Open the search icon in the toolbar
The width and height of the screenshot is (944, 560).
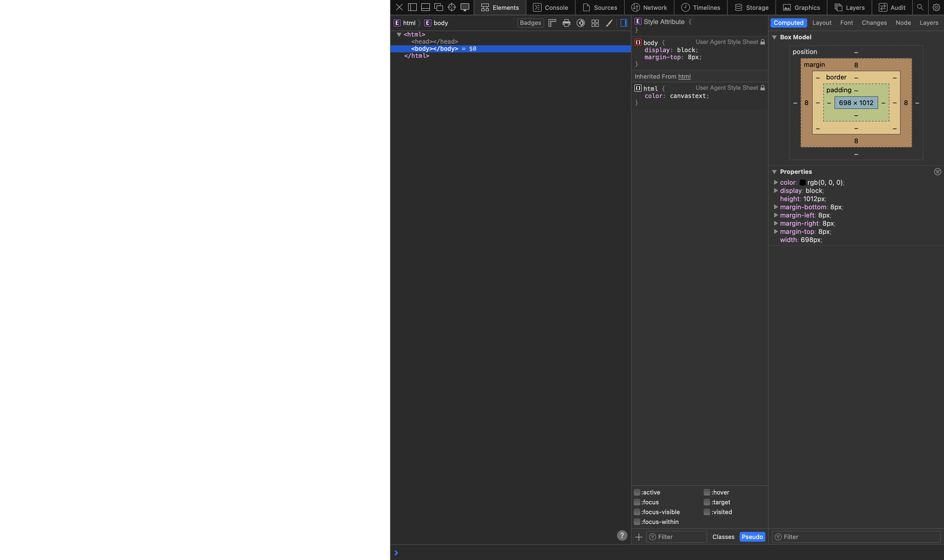pos(920,7)
